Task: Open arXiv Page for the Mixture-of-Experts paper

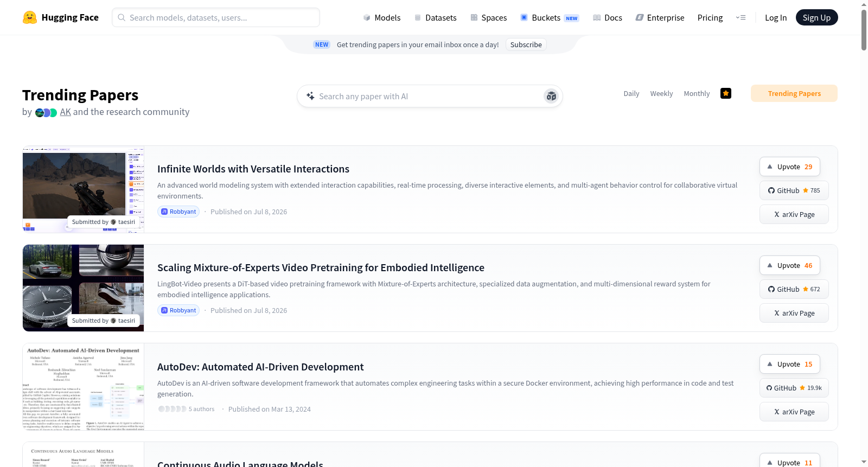Action: [794, 313]
